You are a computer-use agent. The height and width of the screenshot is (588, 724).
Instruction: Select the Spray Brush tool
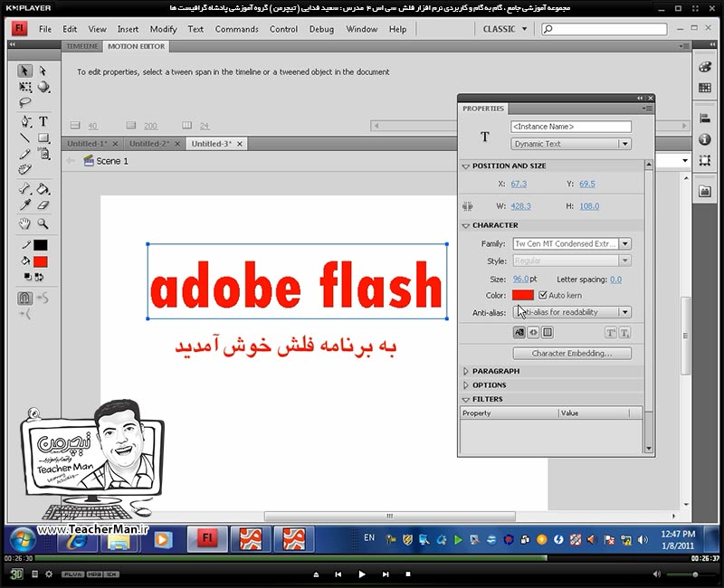43,154
